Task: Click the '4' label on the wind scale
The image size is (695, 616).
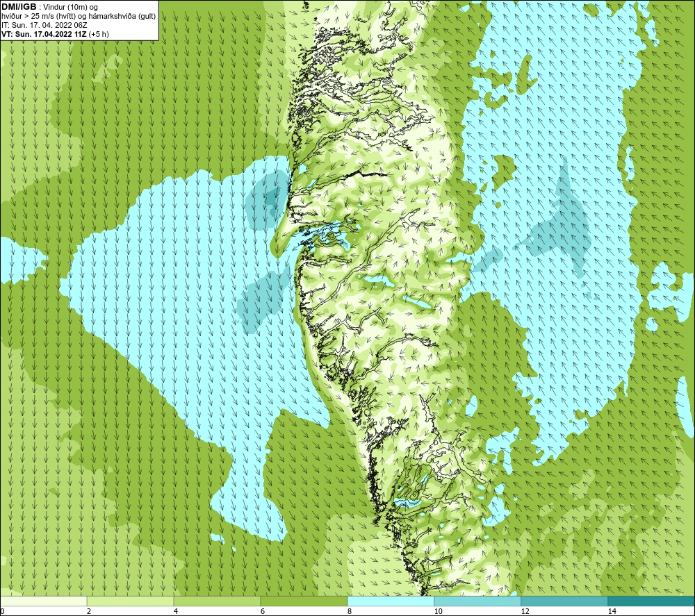Action: 176,611
